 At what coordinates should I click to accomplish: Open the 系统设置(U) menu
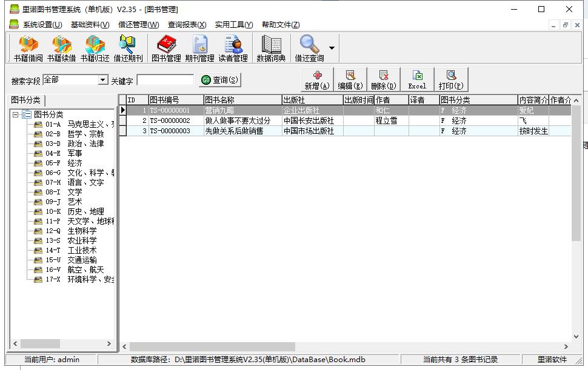click(42, 25)
